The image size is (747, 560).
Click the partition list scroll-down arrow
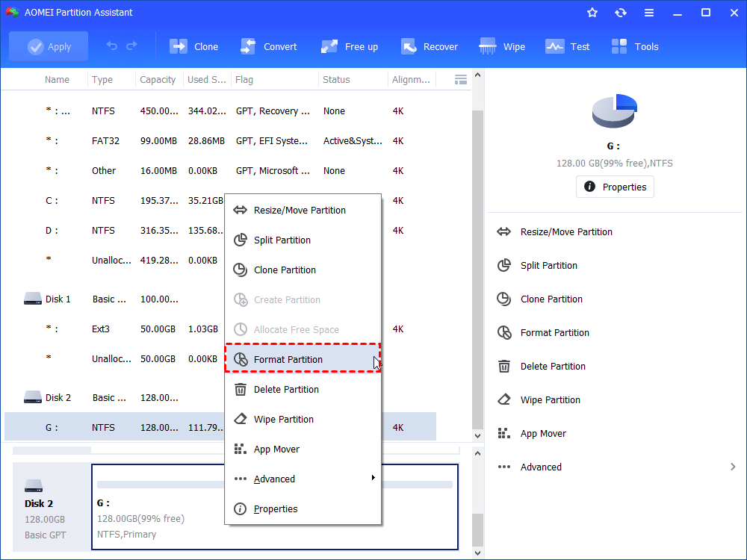477,435
